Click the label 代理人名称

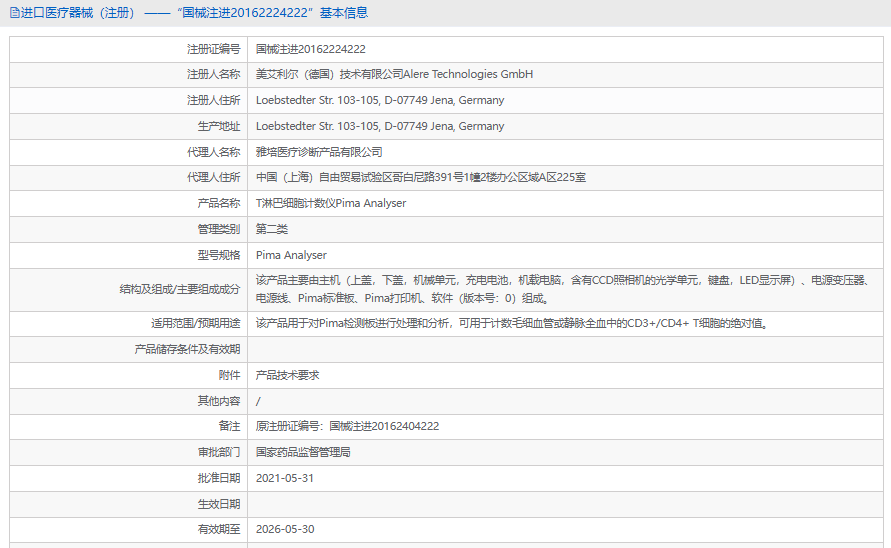(214, 152)
